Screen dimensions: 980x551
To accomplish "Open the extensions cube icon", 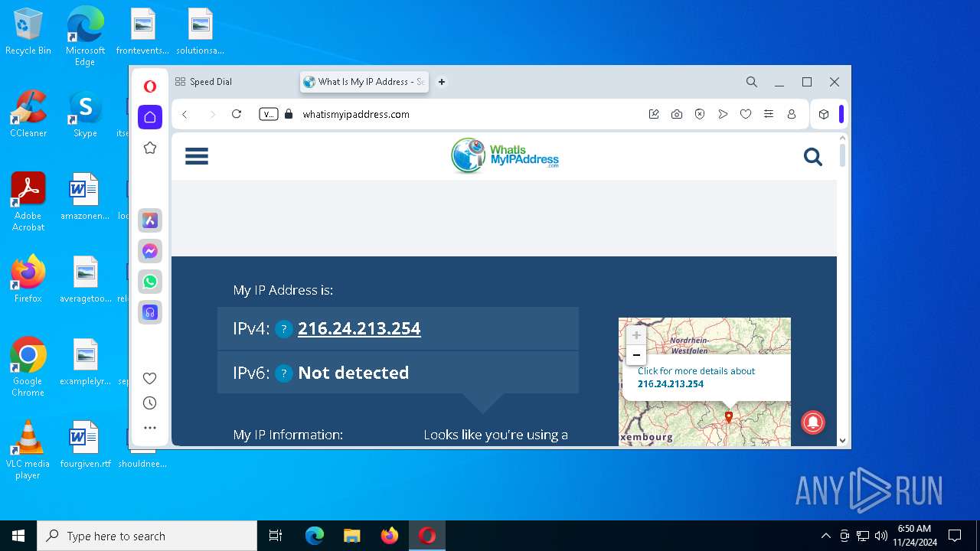I will coord(824,114).
